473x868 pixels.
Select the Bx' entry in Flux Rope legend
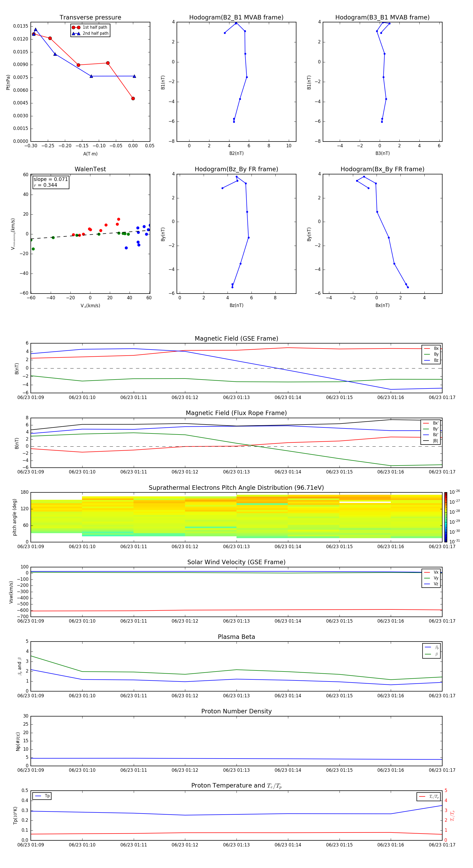coord(431,423)
